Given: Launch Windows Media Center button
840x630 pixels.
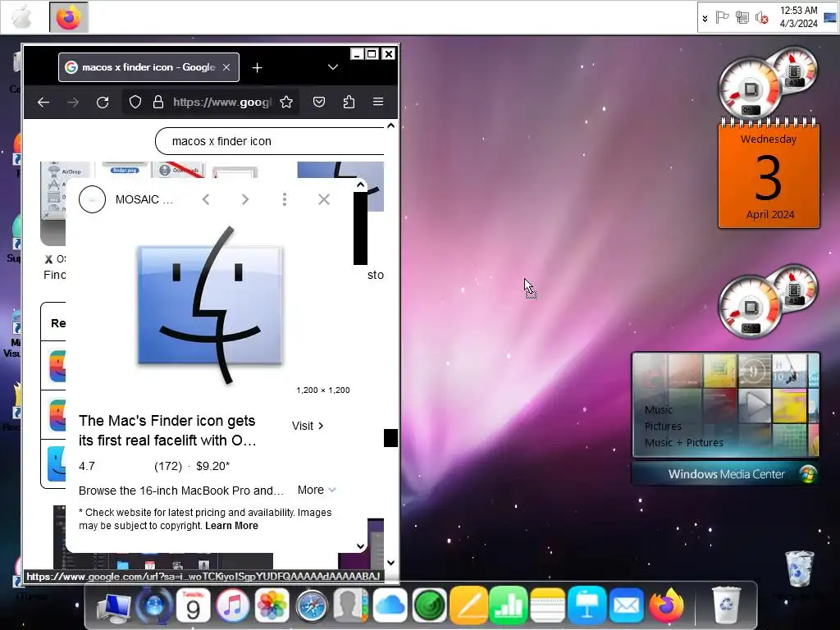Looking at the screenshot, I should pos(726,474).
